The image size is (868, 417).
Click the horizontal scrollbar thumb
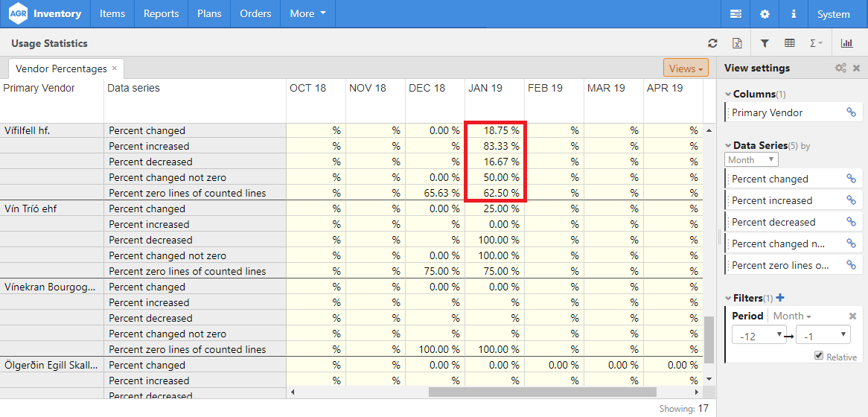(x=542, y=392)
